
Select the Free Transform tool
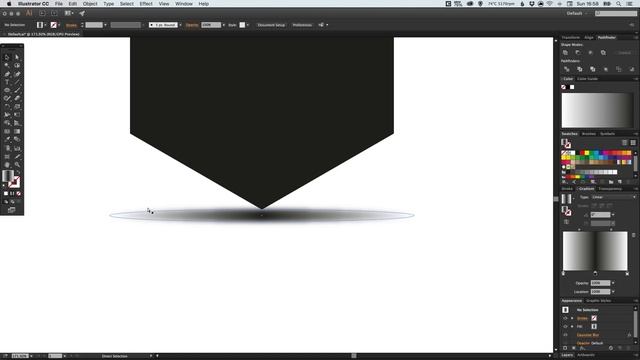point(17,115)
